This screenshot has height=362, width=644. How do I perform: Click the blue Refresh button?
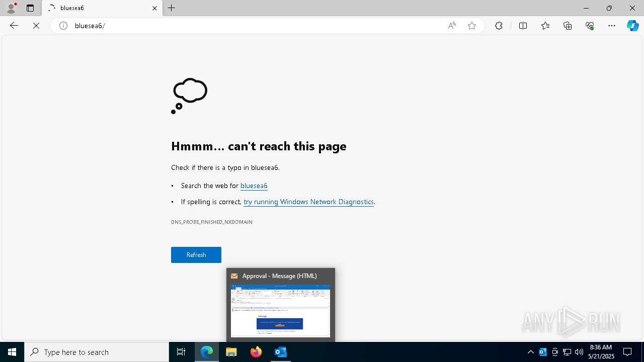[196, 255]
